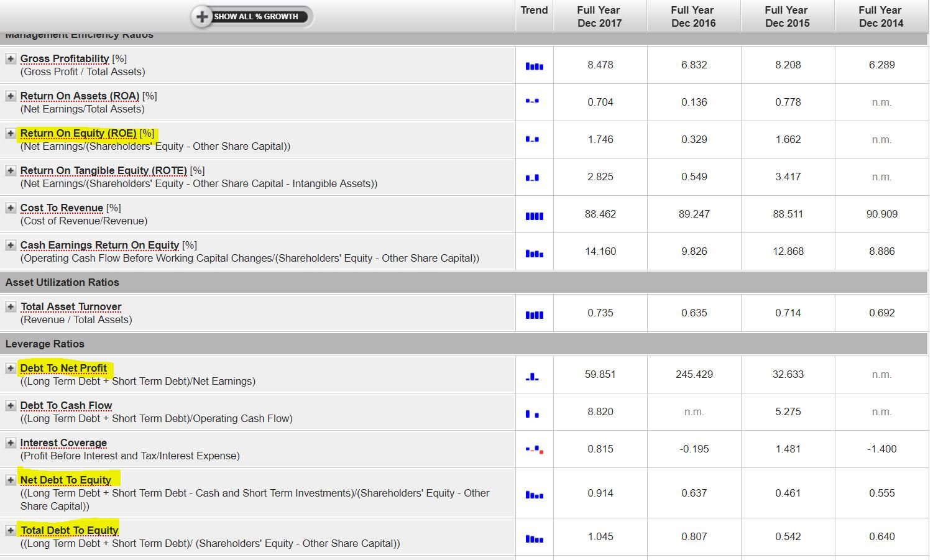The height and width of the screenshot is (560, 933).
Task: Select Return On Assets value 0.136
Action: [x=694, y=102]
